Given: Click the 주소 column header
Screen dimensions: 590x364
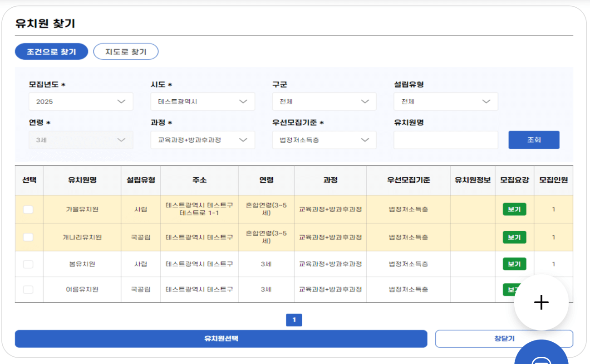Looking at the screenshot, I should tap(199, 180).
